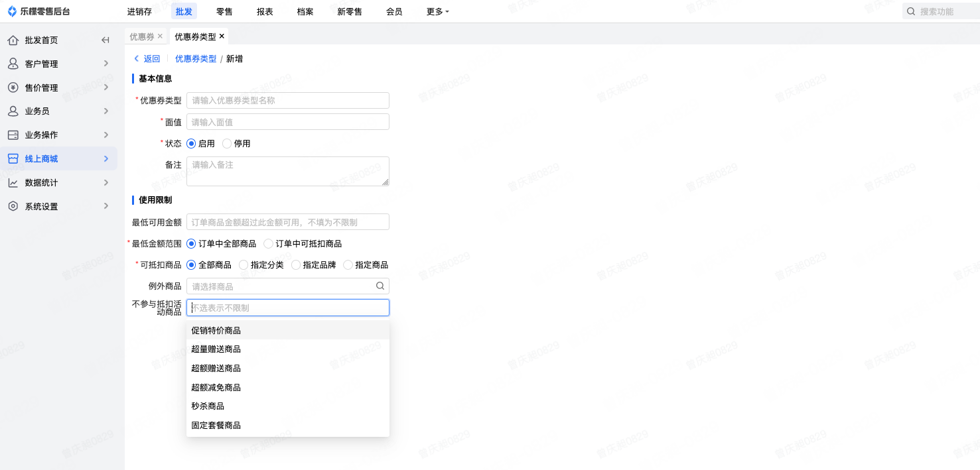The image size is (980, 470).
Task: Click the 业务操作 icon in sidebar
Action: tap(13, 135)
